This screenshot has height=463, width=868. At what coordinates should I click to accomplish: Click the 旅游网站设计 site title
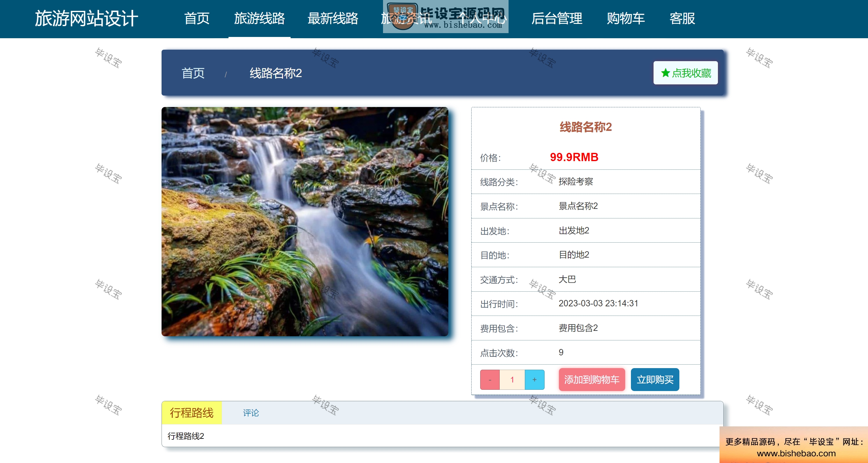pyautogui.click(x=87, y=18)
